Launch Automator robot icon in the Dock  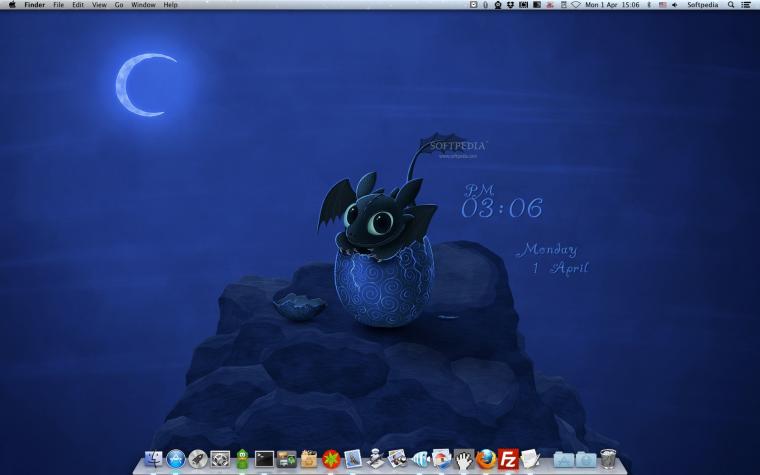375,459
